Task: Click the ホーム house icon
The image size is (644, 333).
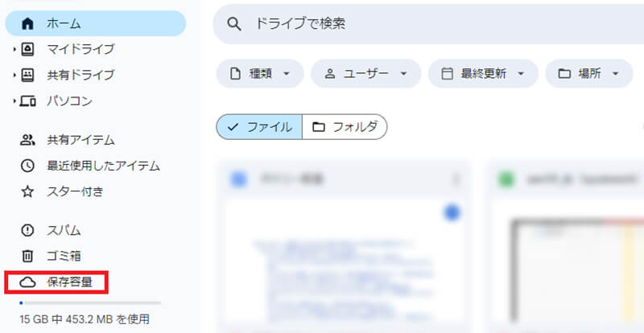Action: pos(27,23)
